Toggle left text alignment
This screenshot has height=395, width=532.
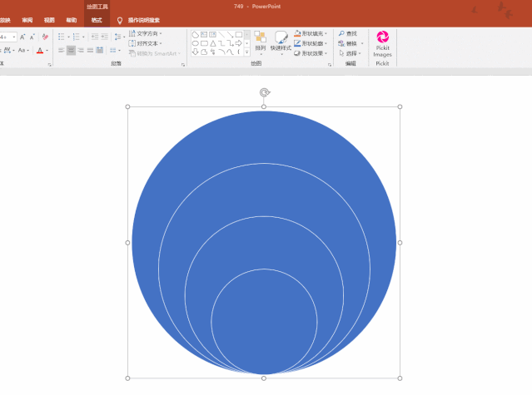61,51
